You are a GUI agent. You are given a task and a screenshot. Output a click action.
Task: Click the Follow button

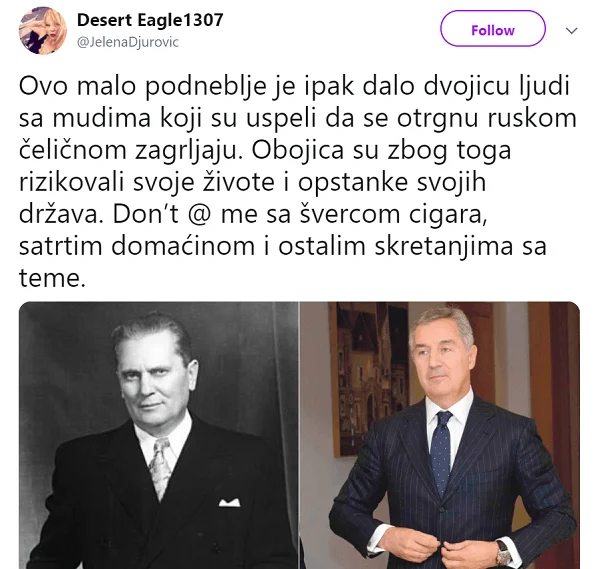pos(492,29)
